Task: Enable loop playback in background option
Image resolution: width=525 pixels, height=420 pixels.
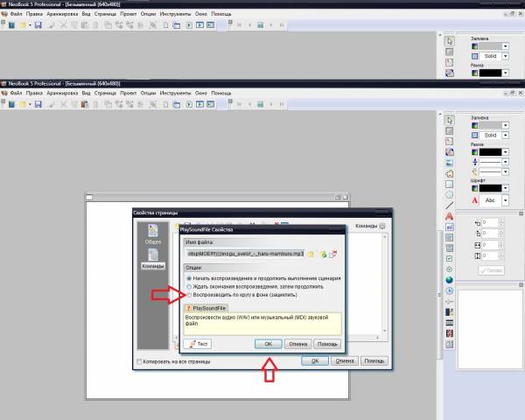Action: pos(188,295)
